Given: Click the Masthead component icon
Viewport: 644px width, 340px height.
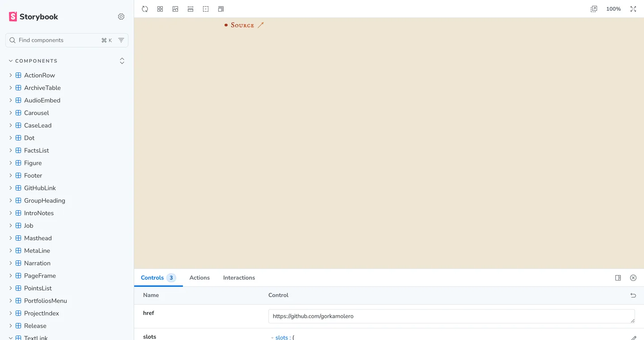Looking at the screenshot, I should tap(18, 238).
